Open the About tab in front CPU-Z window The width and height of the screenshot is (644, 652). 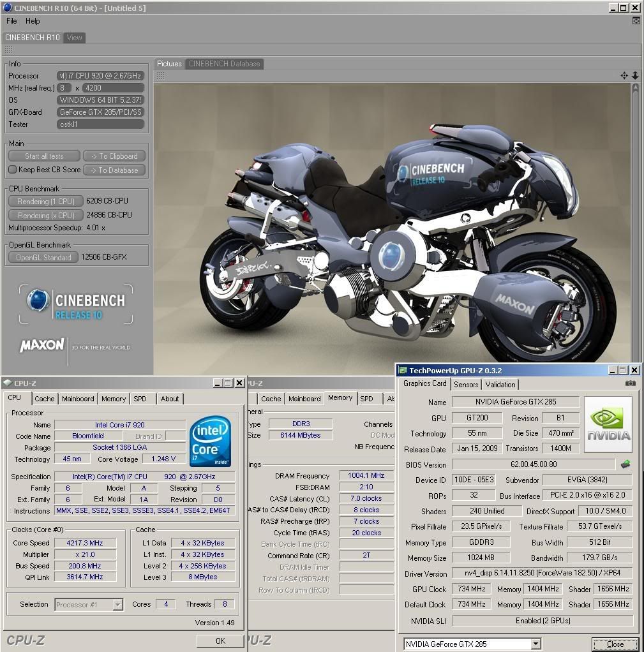point(170,398)
